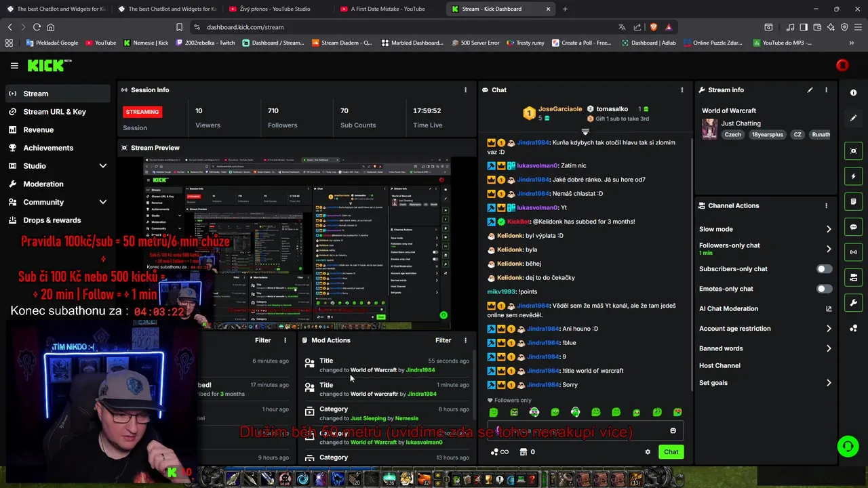868x488 pixels.
Task: Click the lightning bolt widget in sidebar
Action: (x=853, y=176)
